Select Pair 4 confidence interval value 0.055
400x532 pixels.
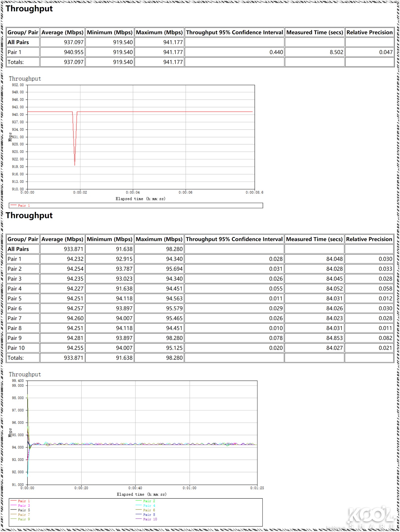tap(276, 289)
